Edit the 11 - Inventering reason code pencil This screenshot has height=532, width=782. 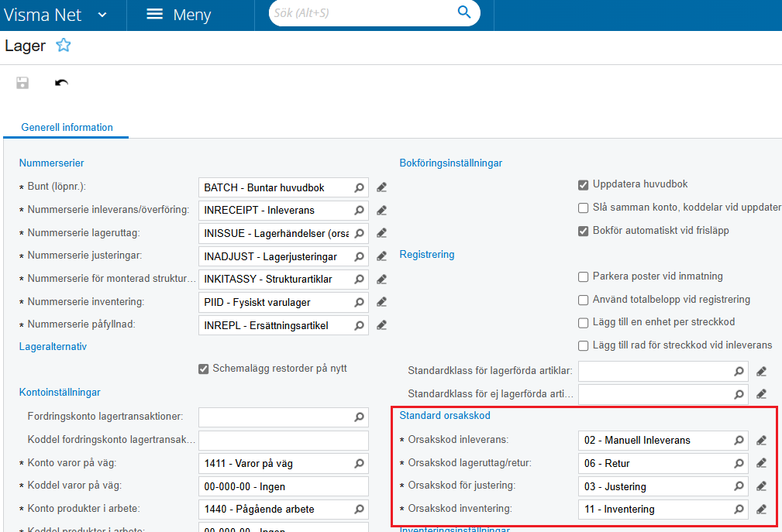761,509
